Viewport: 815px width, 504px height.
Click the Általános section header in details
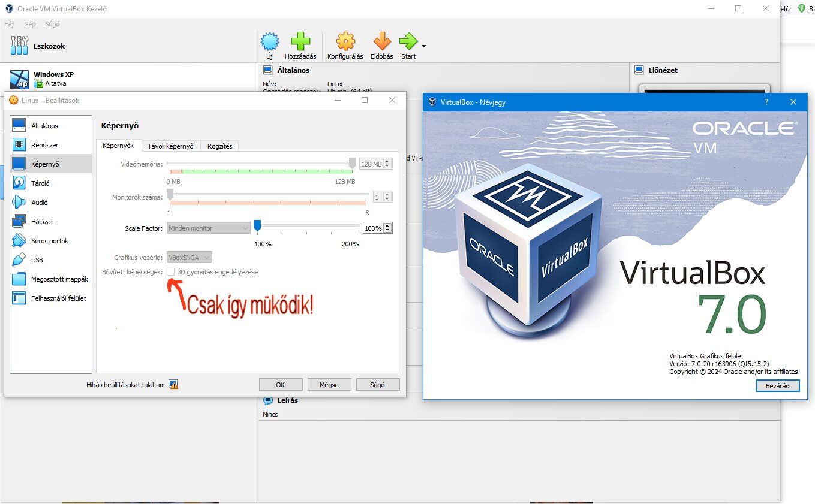coord(294,70)
